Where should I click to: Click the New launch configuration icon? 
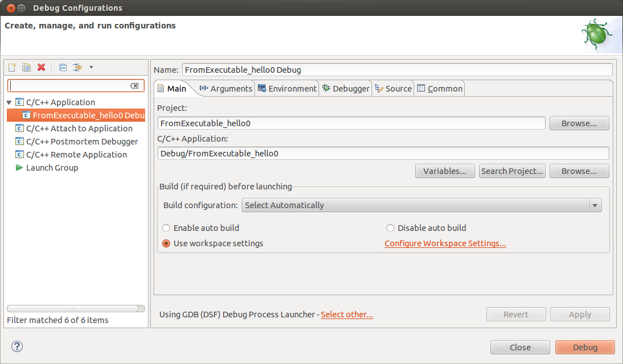point(11,67)
